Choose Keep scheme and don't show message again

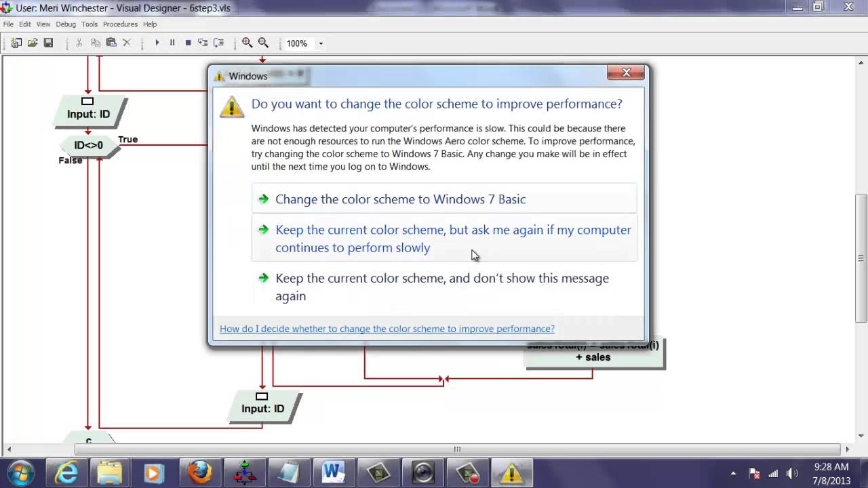pos(444,287)
